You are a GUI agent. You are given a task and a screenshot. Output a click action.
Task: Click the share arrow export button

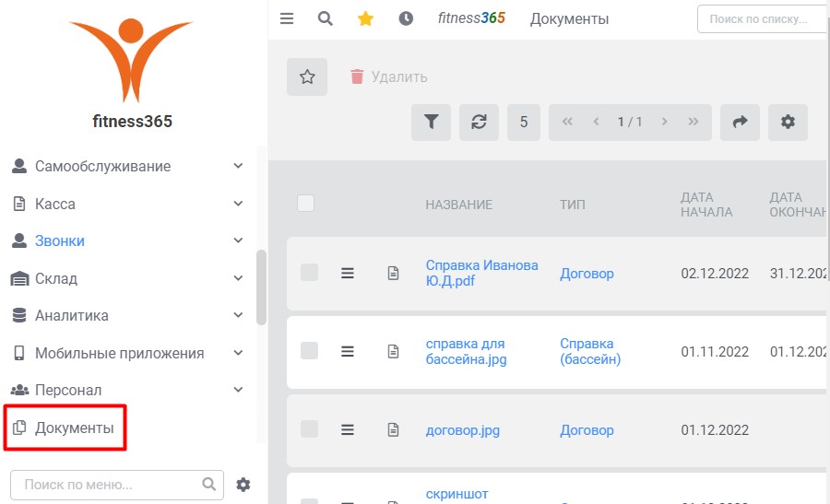(740, 123)
